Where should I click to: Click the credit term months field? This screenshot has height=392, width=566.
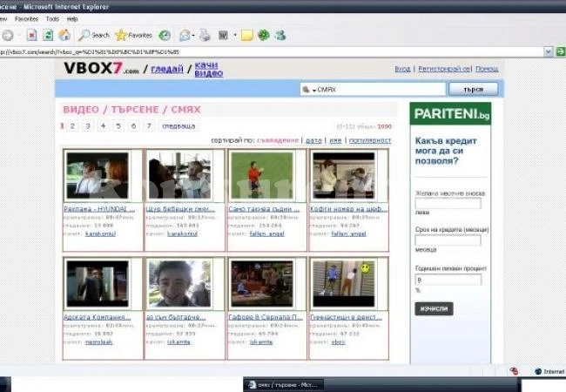tap(448, 240)
